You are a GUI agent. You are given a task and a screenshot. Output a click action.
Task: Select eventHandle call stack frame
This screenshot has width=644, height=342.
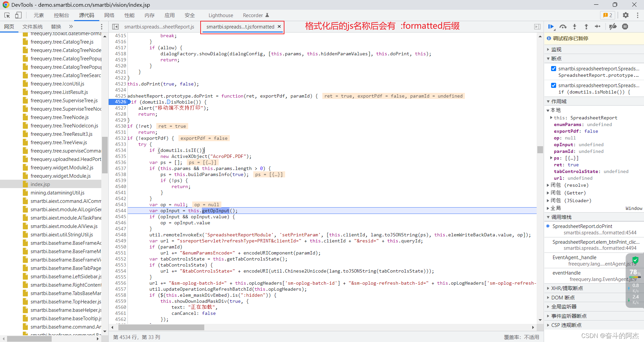click(x=594, y=276)
